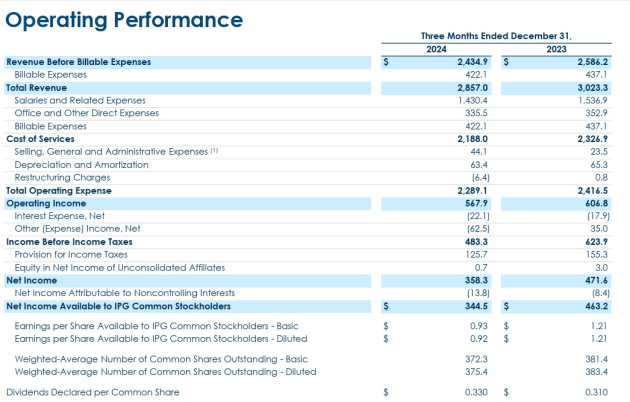Select 'Total Operating Expense' row label
The height and width of the screenshot is (402, 630).
click(59, 191)
